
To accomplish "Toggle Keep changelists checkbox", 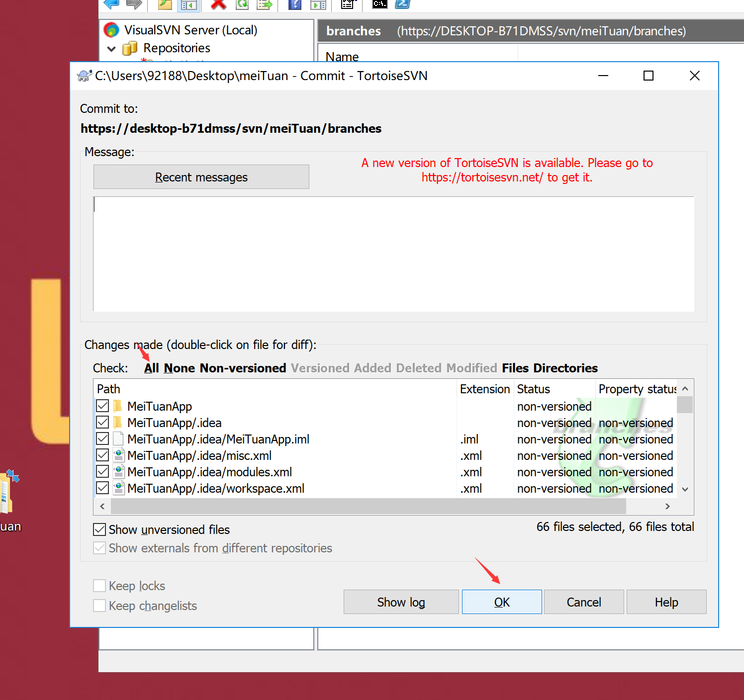I will pos(99,606).
